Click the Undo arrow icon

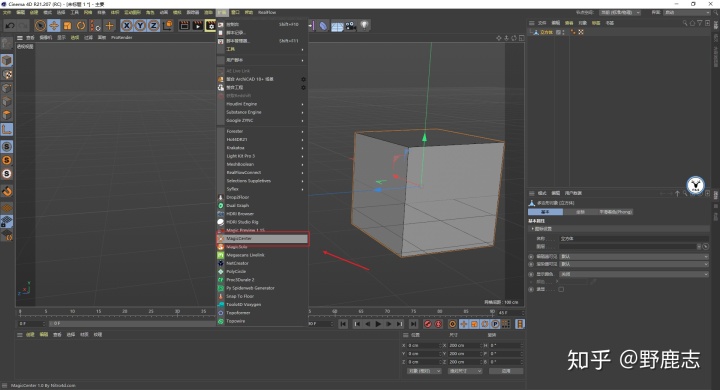(x=10, y=26)
